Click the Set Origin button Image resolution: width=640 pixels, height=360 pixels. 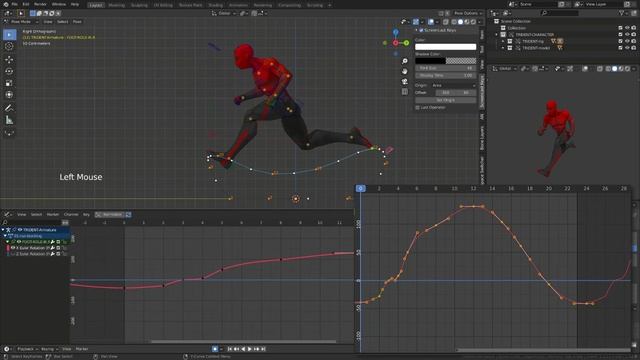(x=445, y=100)
